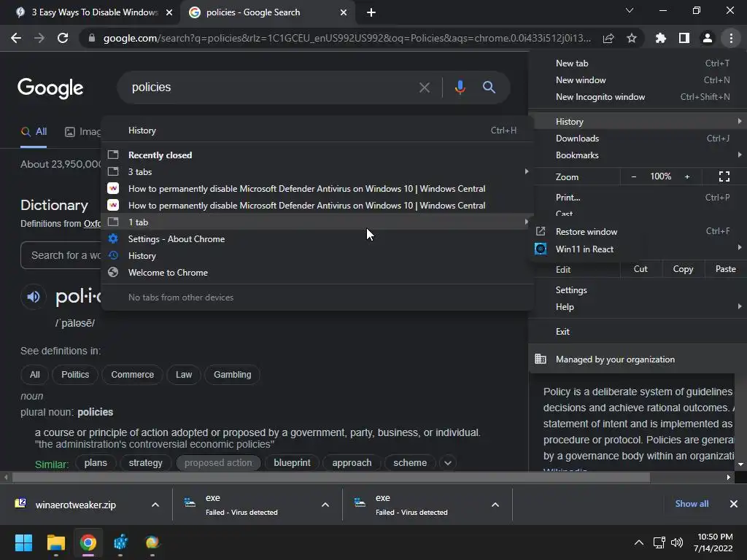Open File Explorer from the taskbar
Viewport: 747px width, 560px height.
pyautogui.click(x=55, y=542)
